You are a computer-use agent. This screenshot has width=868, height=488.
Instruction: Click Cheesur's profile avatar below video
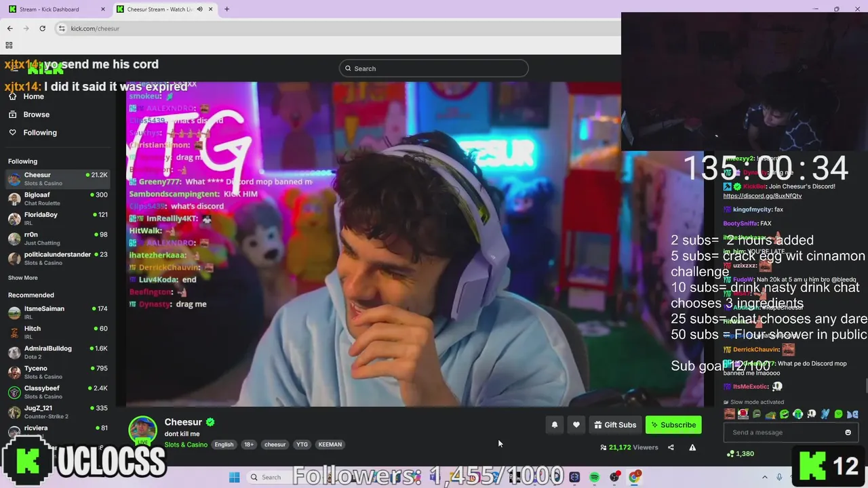(x=143, y=430)
